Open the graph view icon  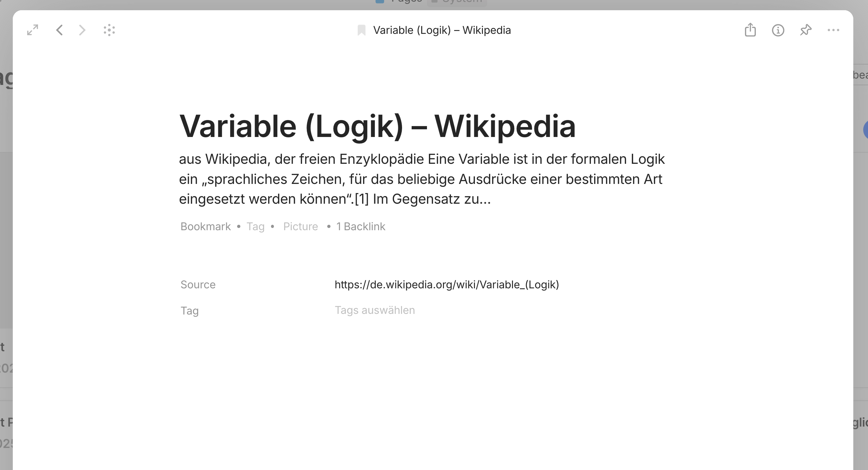click(109, 30)
